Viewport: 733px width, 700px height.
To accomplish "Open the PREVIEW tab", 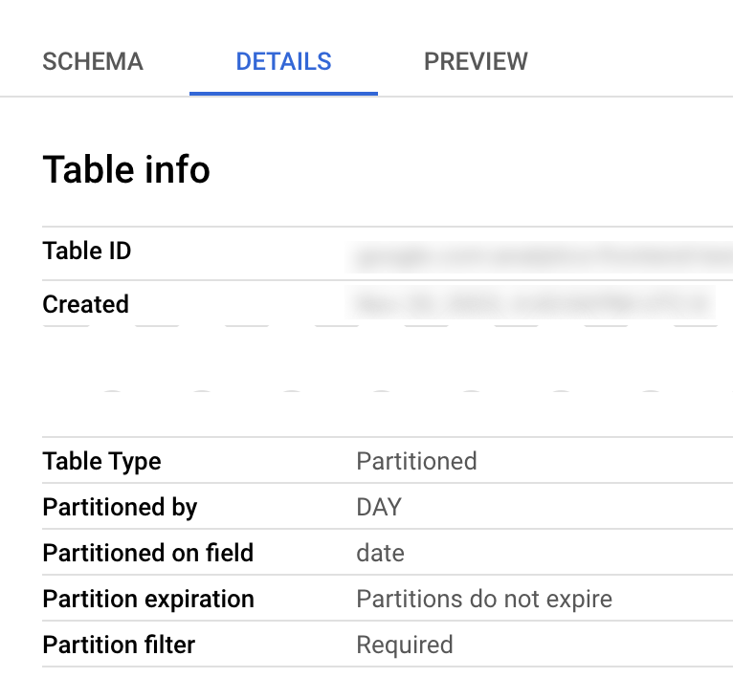I will pos(476,62).
